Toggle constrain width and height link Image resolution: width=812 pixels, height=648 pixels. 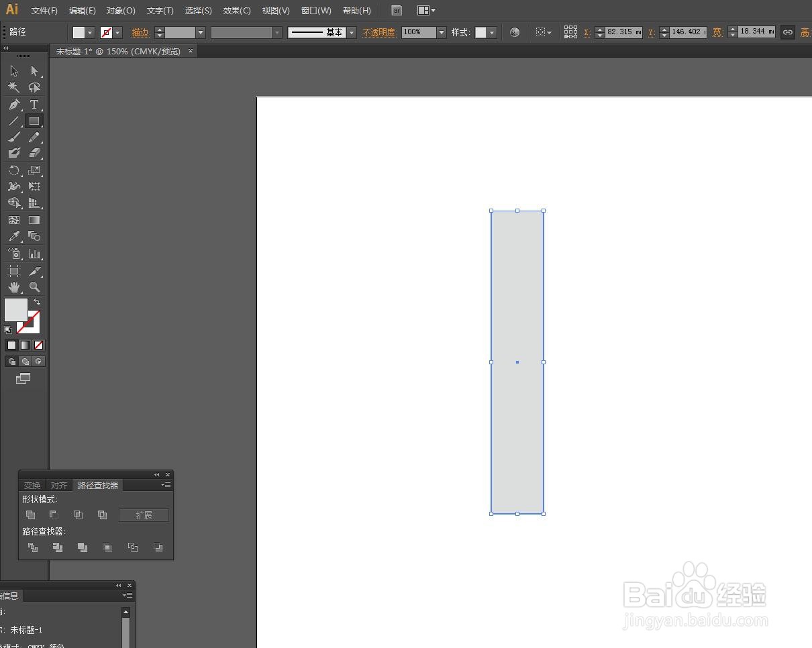coord(788,32)
